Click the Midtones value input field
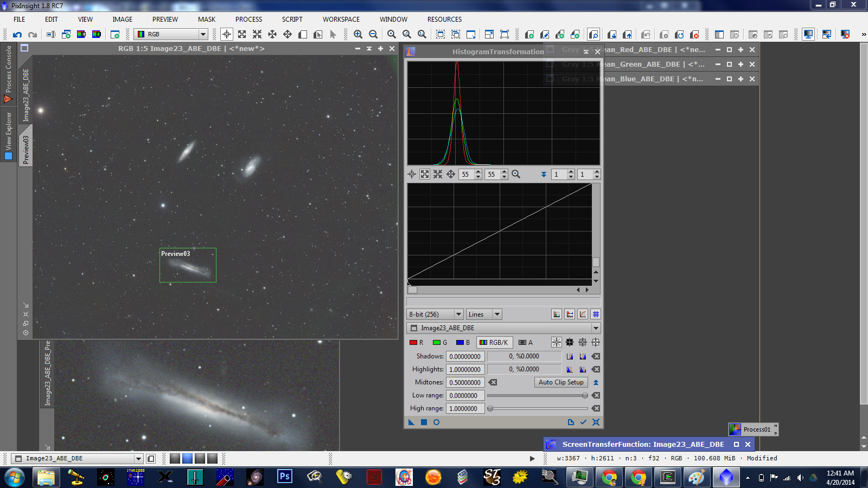This screenshot has width=868, height=488. [x=465, y=382]
